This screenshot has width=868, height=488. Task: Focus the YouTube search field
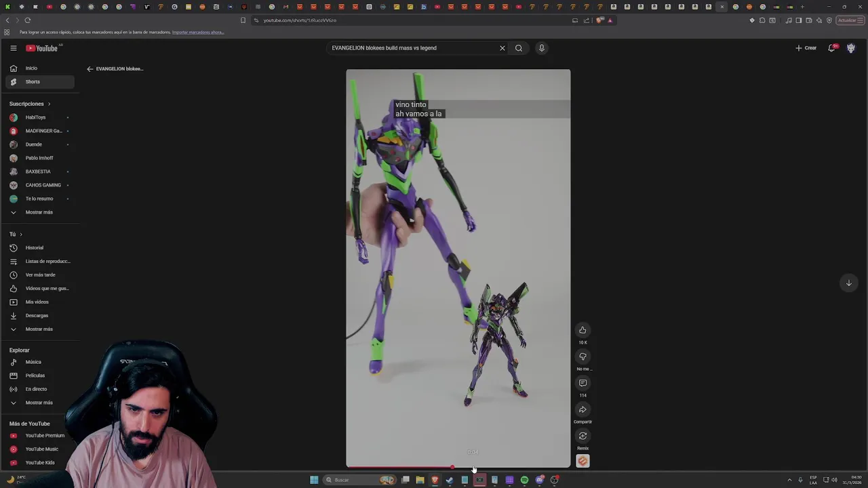[x=414, y=48]
